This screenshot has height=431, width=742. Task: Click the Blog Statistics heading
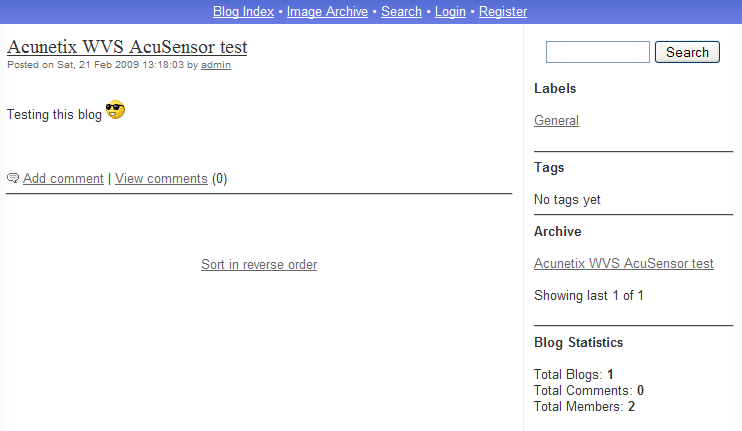pyautogui.click(x=578, y=343)
